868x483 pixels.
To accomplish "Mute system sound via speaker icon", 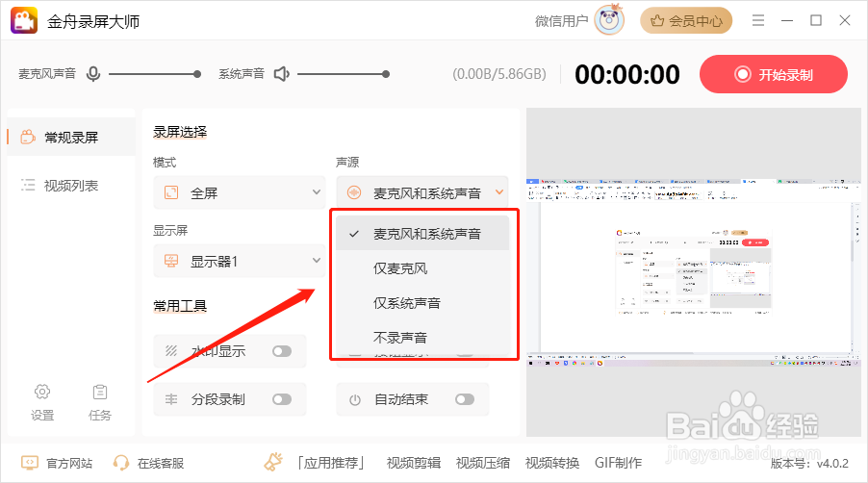I will click(x=282, y=73).
